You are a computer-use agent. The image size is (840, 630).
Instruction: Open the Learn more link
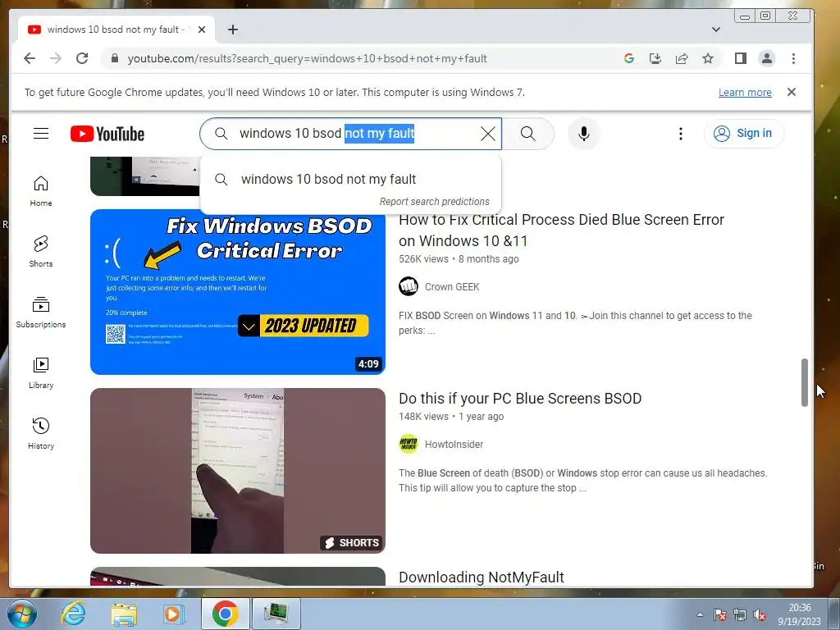click(745, 92)
